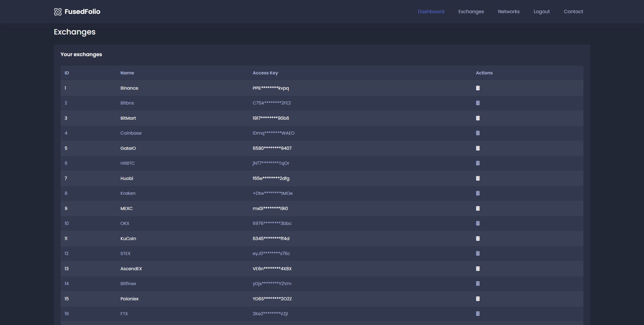The height and width of the screenshot is (325, 644).
Task: Click the HitBTC name cell
Action: 128,163
